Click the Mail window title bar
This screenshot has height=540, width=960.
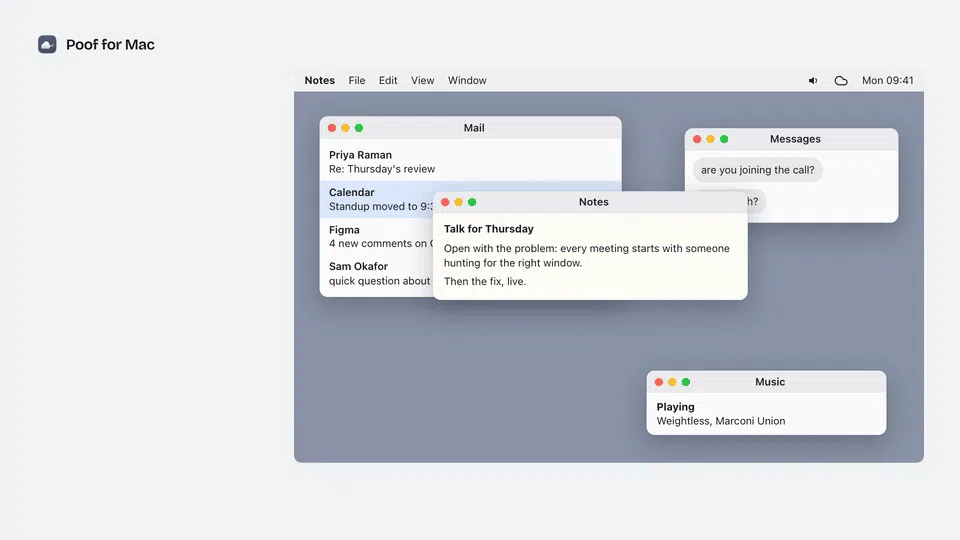470,128
